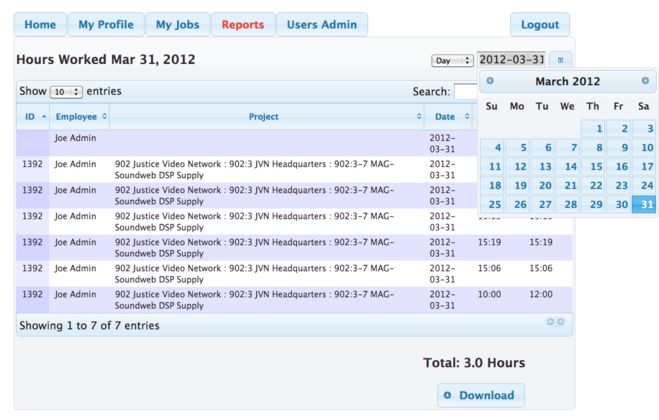Go to the My Jobs tab

[x=177, y=25]
